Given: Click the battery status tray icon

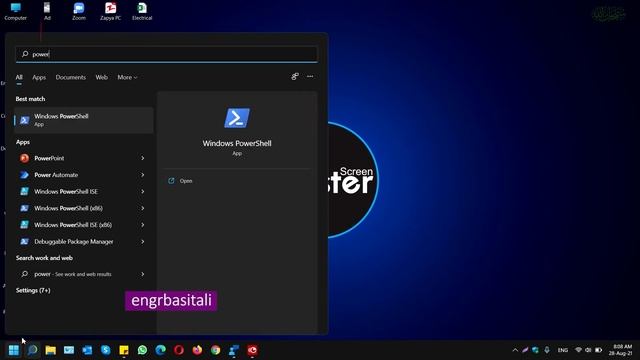Looking at the screenshot, I should pos(598,350).
